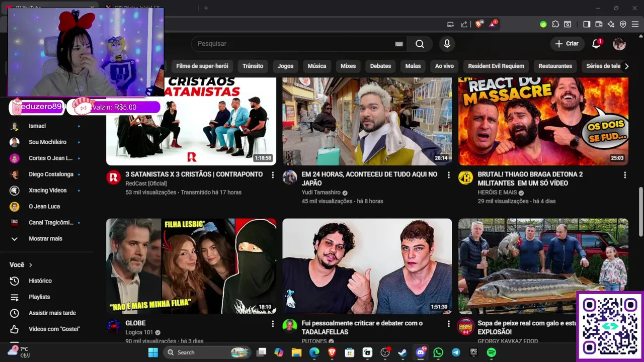This screenshot has width=644, height=362.
Task: Open the Brave VPN shield icon
Action: point(623,24)
